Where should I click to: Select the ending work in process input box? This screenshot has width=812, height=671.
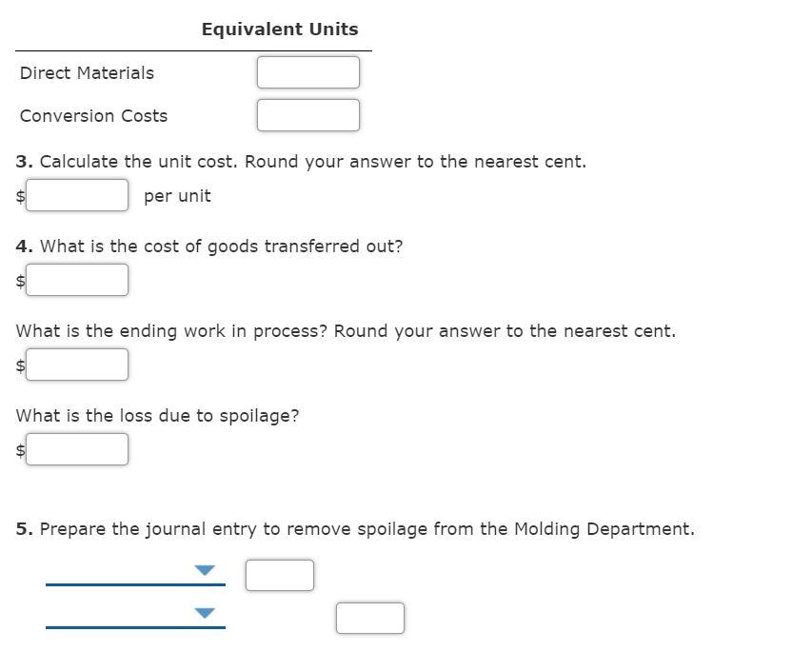(x=77, y=365)
